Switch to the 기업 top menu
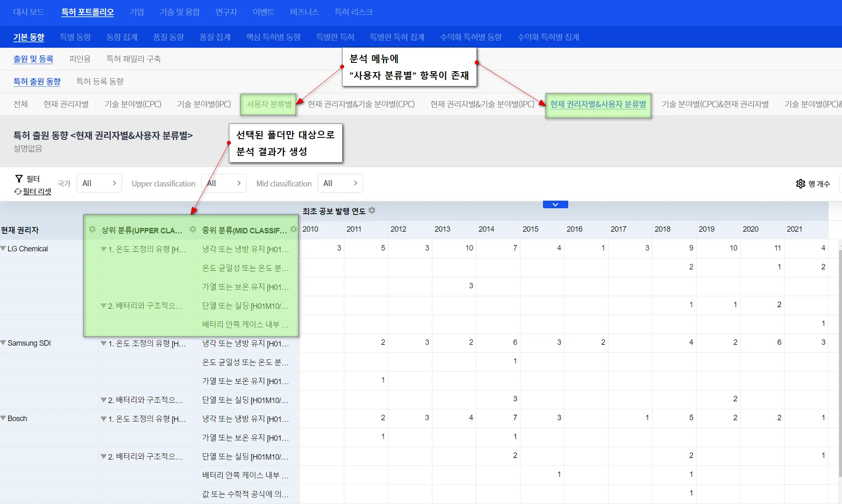Screen dimensions: 842x504 pos(137,12)
